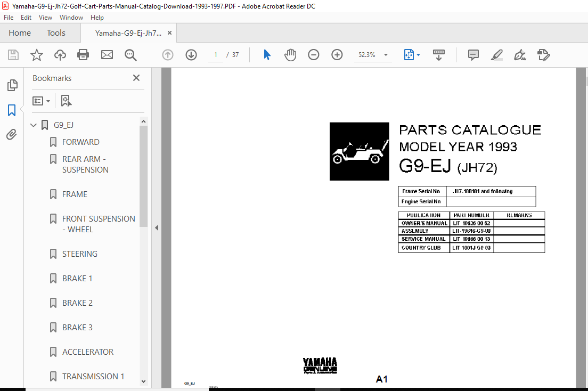Open Find text magnifier icon
The image size is (588, 391).
pyautogui.click(x=130, y=55)
